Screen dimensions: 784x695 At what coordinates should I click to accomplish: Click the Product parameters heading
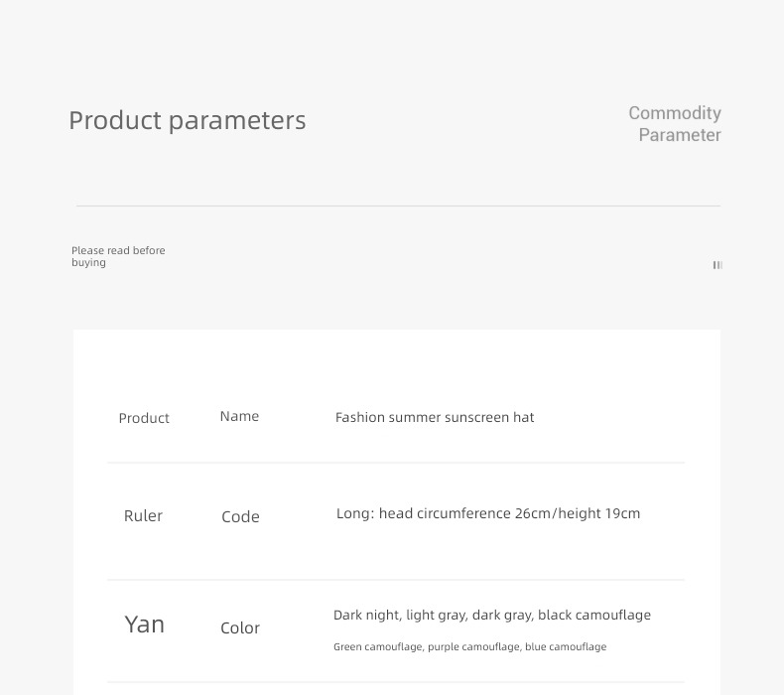[187, 120]
